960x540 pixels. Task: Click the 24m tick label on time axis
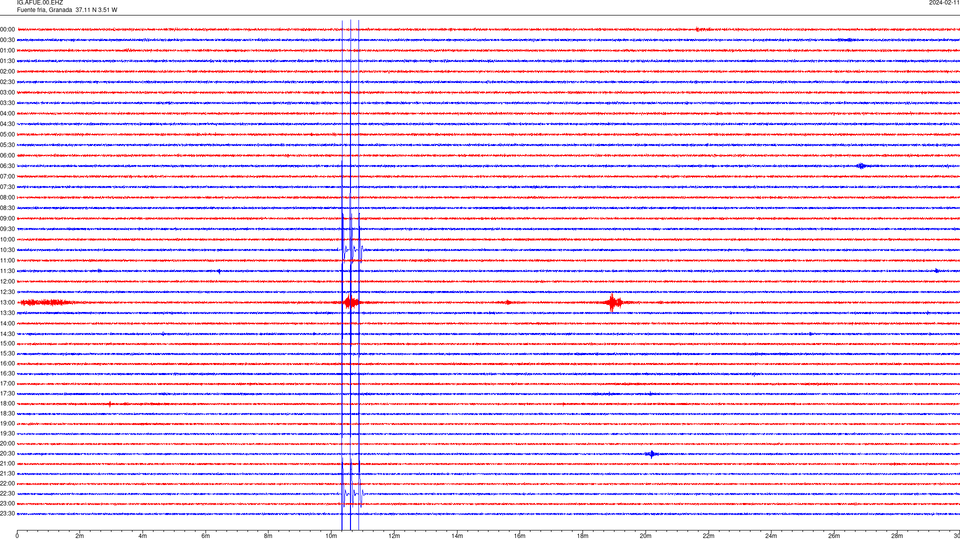771,536
